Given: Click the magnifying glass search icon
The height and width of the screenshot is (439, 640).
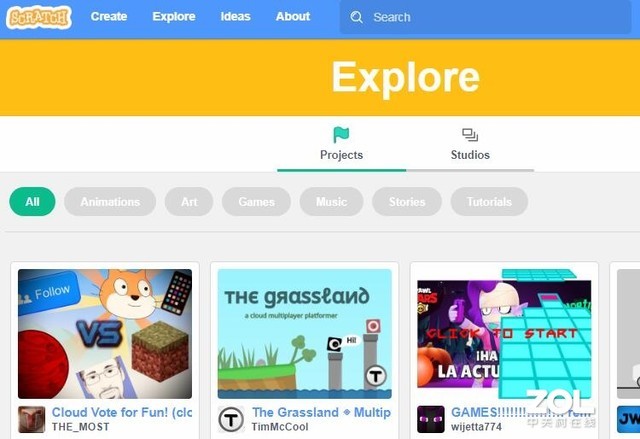Looking at the screenshot, I should point(356,17).
